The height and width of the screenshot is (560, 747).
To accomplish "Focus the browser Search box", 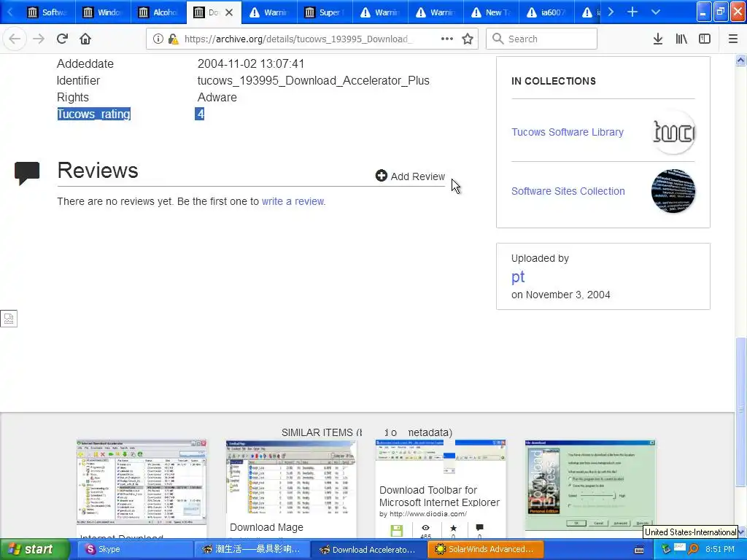I will click(542, 39).
